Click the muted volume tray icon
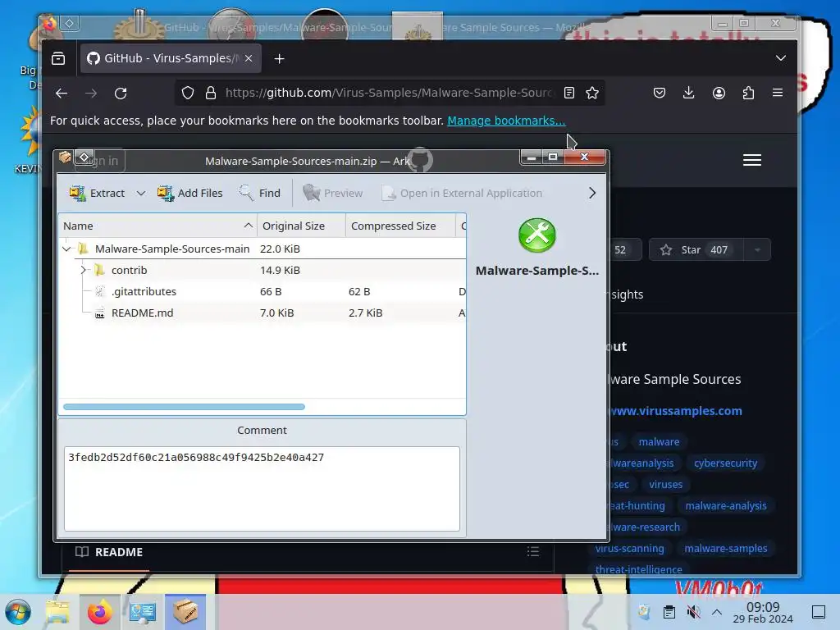 (x=693, y=612)
